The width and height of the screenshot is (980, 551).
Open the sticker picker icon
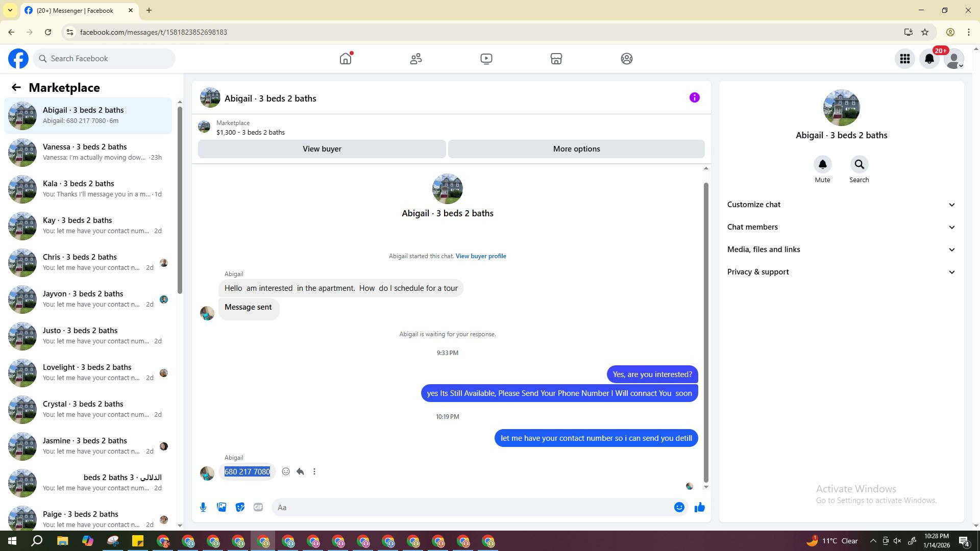point(240,507)
